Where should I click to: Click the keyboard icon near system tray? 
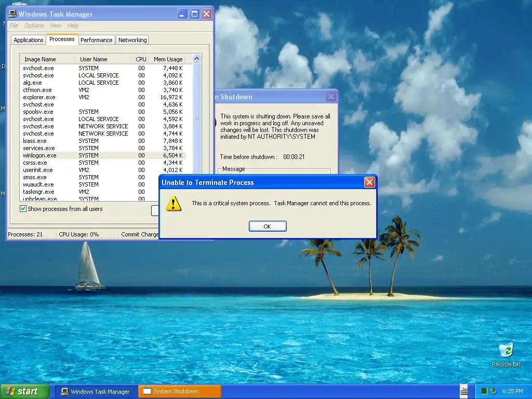point(464,391)
